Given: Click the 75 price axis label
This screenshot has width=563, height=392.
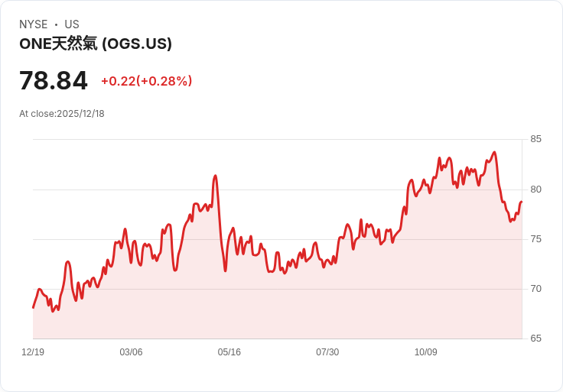Looking at the screenshot, I should [535, 239].
